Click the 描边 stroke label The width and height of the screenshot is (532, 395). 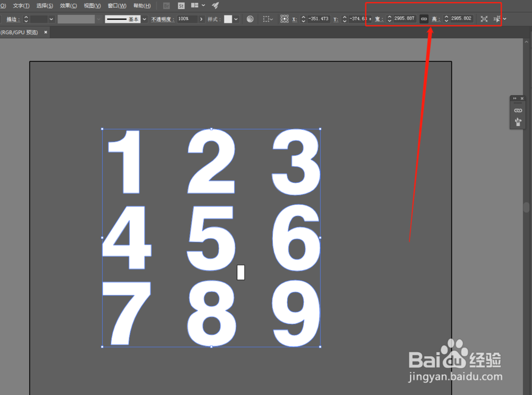pos(13,19)
